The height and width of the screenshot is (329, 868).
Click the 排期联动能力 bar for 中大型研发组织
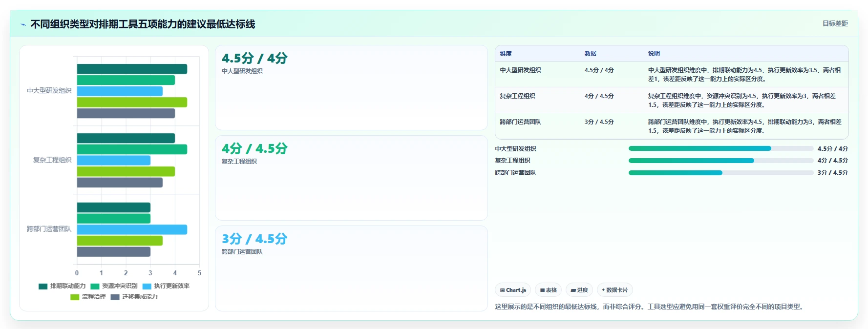click(132, 69)
